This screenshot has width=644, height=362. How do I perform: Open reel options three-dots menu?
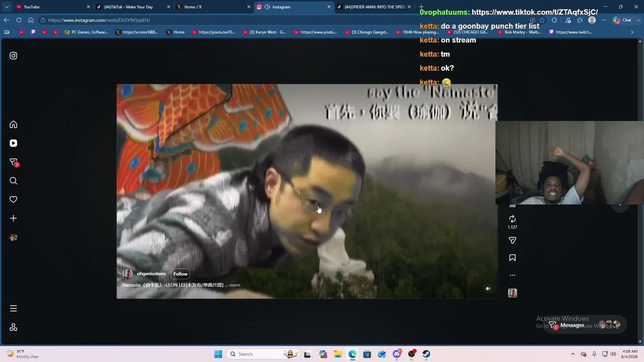512,275
